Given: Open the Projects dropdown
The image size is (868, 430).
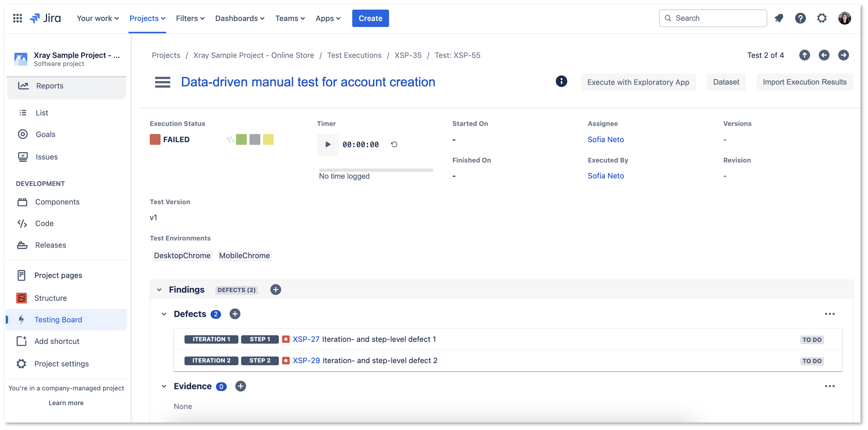Looking at the screenshot, I should tap(147, 18).
